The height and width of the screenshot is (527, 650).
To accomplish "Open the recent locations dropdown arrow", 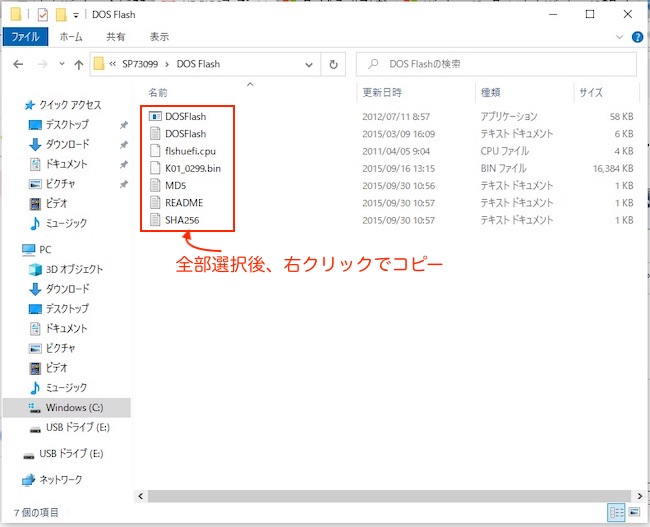I will click(x=62, y=64).
